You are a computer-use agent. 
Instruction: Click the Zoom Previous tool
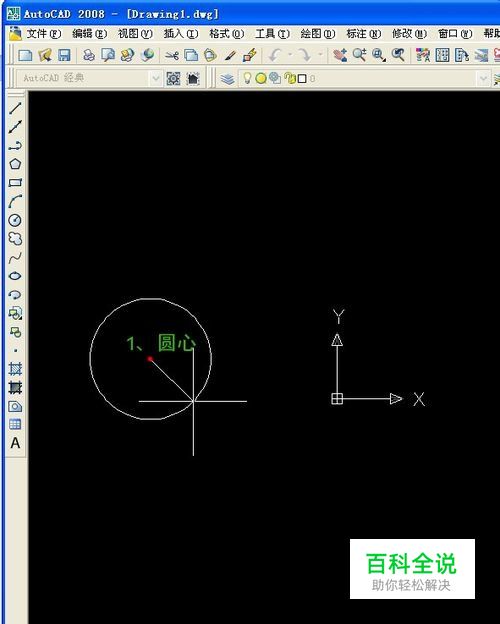398,55
